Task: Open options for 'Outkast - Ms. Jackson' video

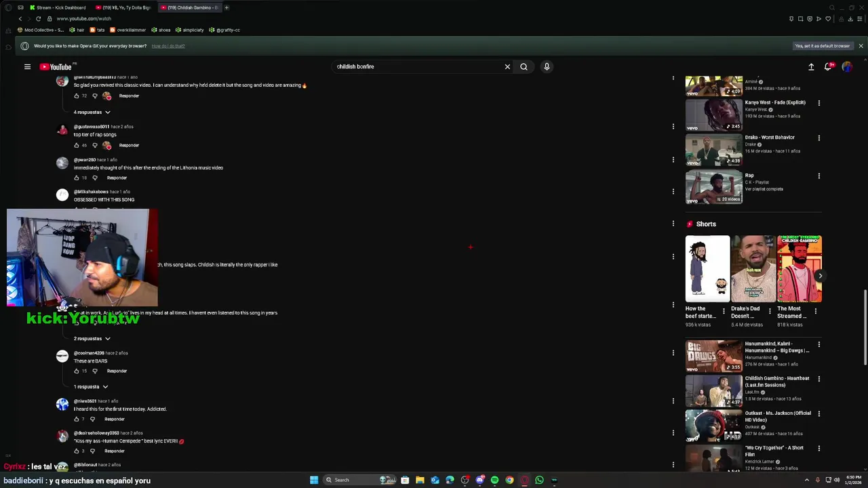Action: 818,413
